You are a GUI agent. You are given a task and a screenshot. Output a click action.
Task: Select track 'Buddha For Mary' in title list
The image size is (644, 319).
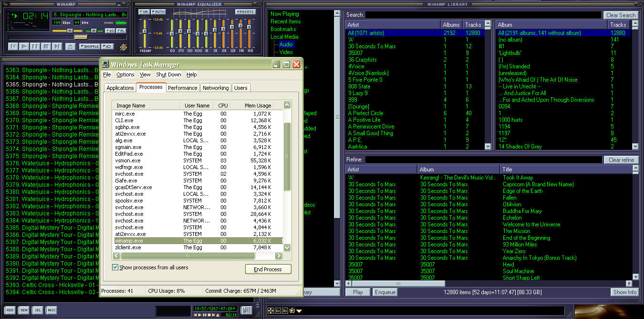point(522,211)
